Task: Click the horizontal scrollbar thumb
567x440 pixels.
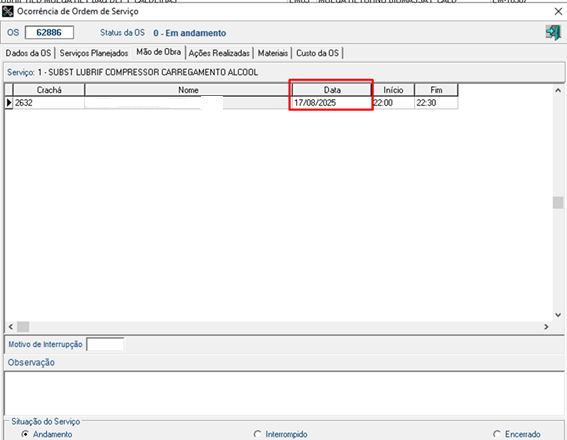Action: 23,327
